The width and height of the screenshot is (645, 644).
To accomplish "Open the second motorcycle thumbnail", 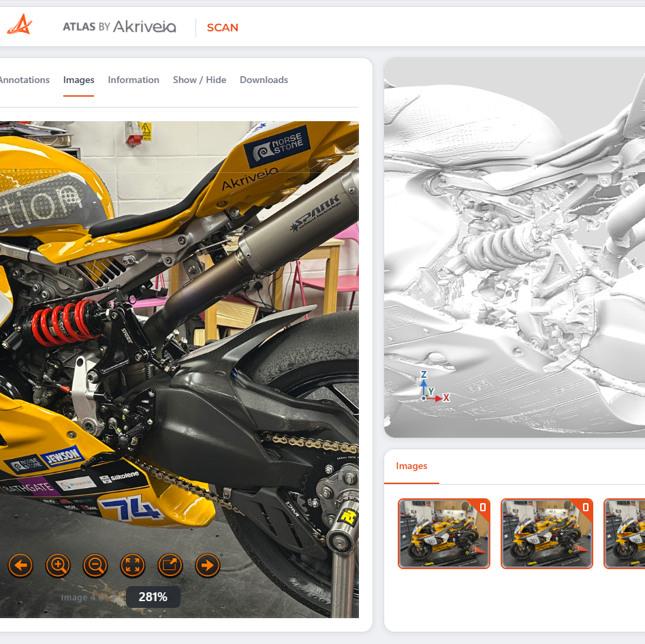I will 547,534.
